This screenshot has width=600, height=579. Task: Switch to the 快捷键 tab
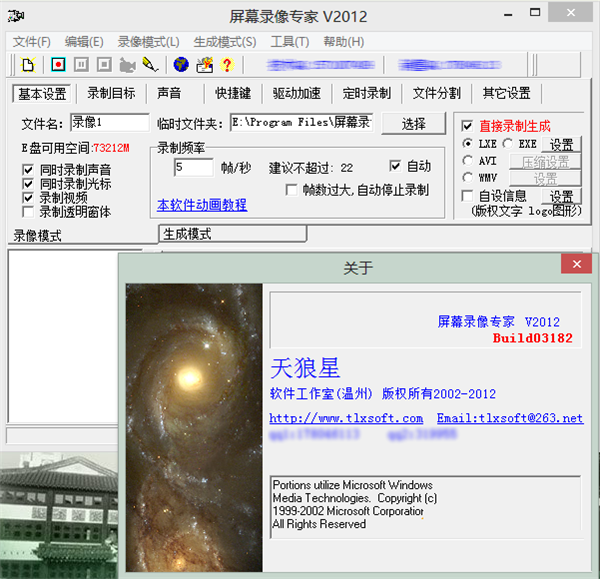point(234,94)
